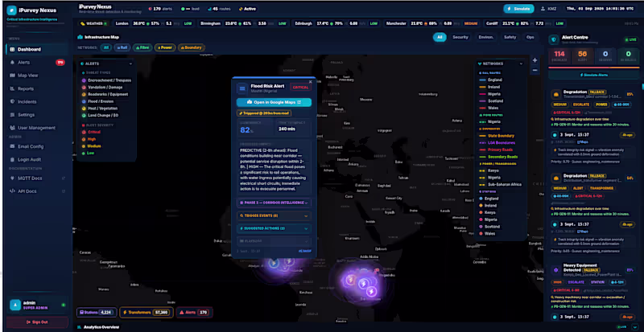Image resolution: width=644 pixels, height=332 pixels.
Task: Zoom in on the map
Action: (535, 60)
